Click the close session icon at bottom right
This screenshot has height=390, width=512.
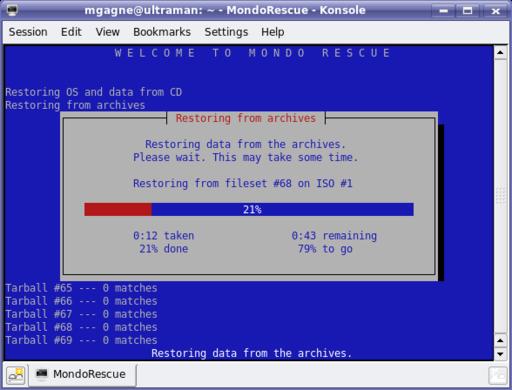498,375
